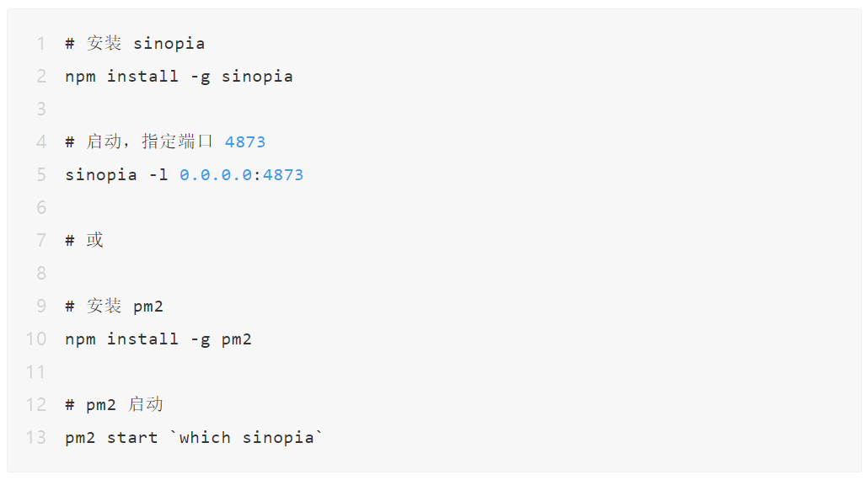Screen dimensions: 868x480
Task: Click the blue 4873 in the comment
Action: [x=245, y=141]
